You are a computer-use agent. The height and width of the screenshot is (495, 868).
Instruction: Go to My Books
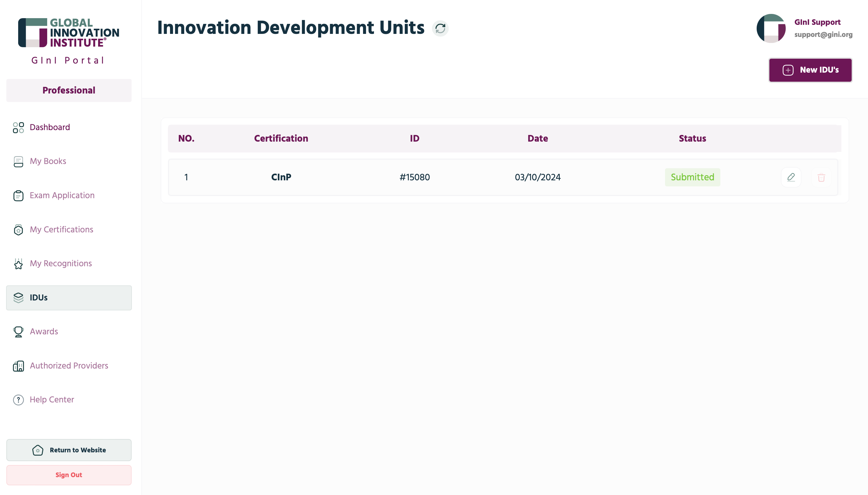pos(69,162)
